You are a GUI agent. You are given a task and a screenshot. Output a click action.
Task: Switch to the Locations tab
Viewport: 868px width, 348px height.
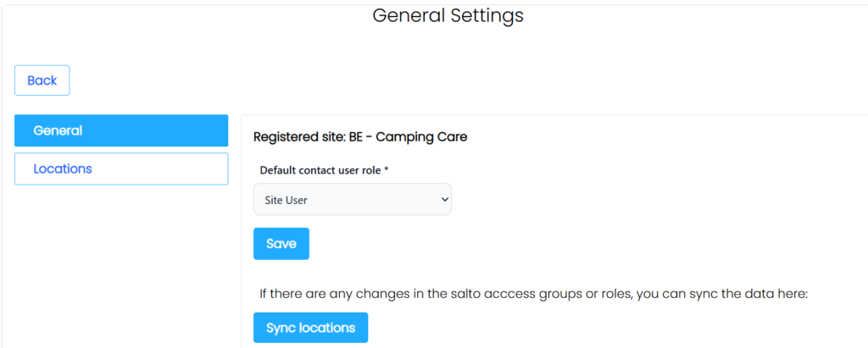click(121, 168)
